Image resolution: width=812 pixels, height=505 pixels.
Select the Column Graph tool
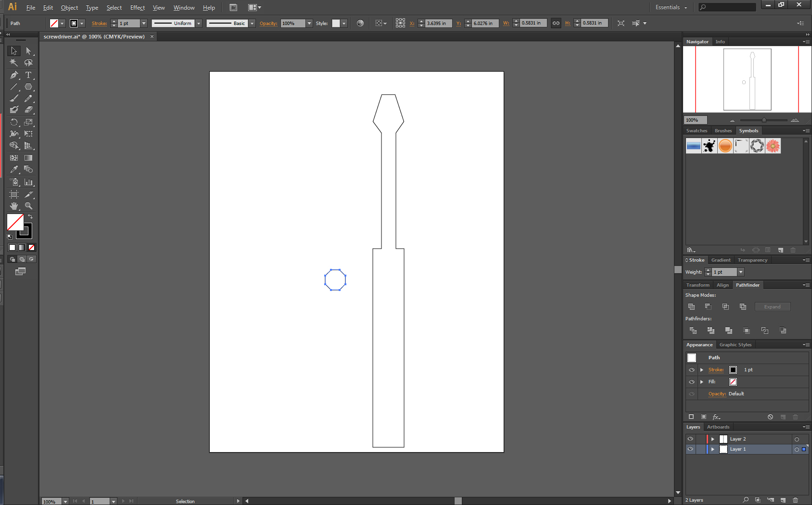28,182
